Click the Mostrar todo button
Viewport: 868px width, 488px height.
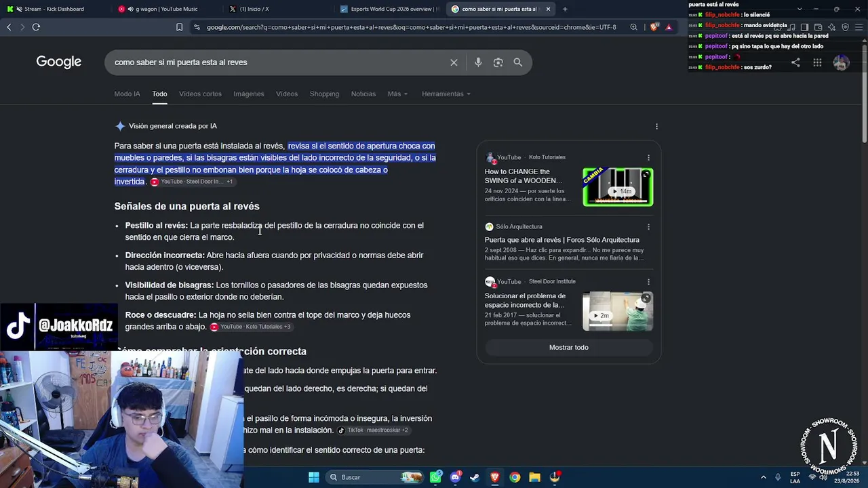(x=569, y=348)
